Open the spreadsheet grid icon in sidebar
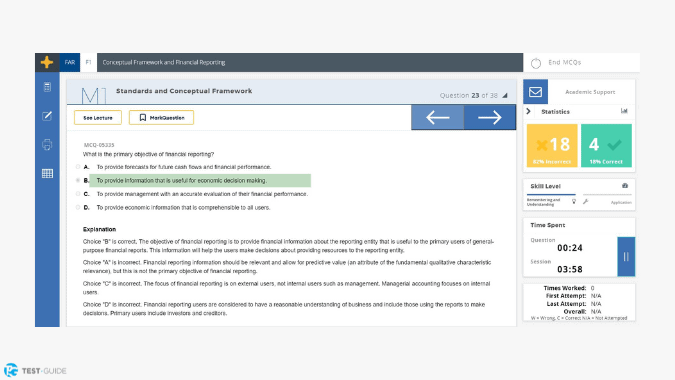675x380 pixels. coord(47,173)
